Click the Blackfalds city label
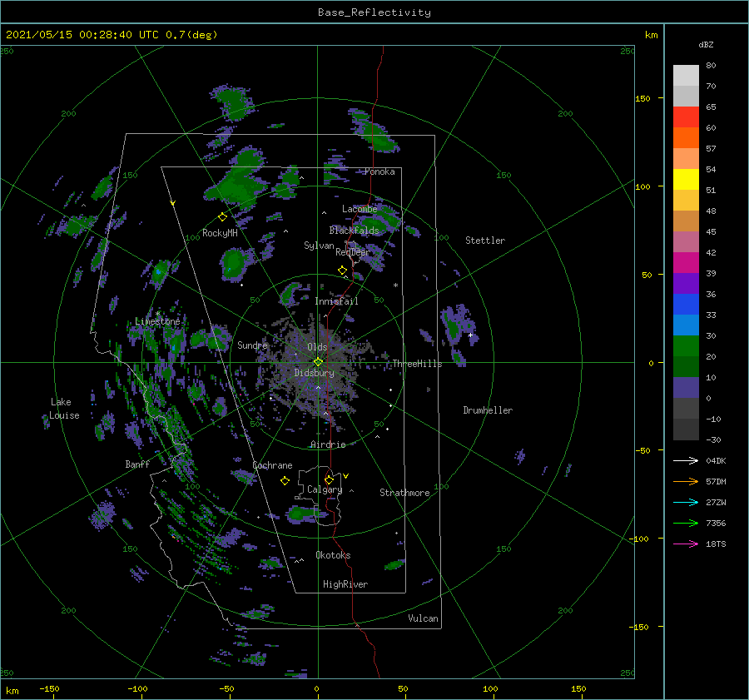The width and height of the screenshot is (749, 700). pos(354,231)
